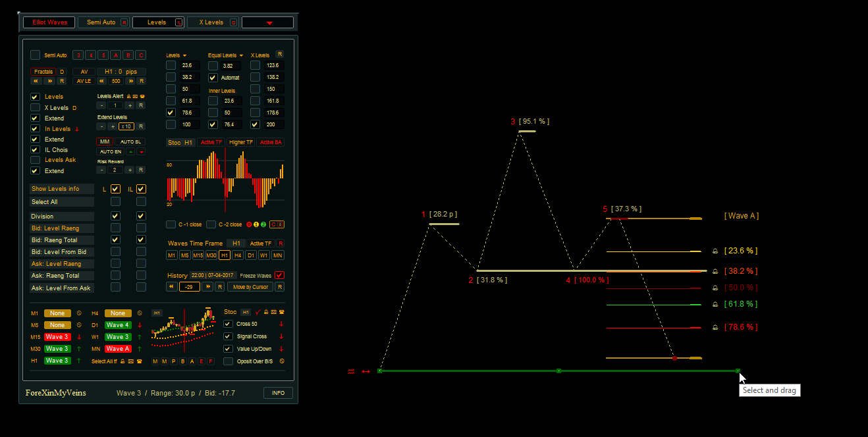
Task: Click the bell icon beside 78.6 % level
Action: tap(715, 328)
